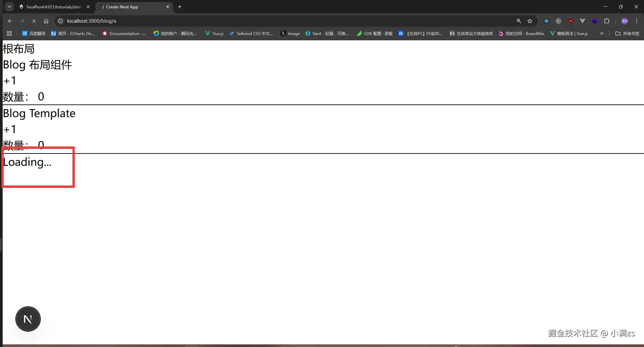Open the X Image bookmark
Image resolution: width=644 pixels, height=347 pixels.
point(290,33)
